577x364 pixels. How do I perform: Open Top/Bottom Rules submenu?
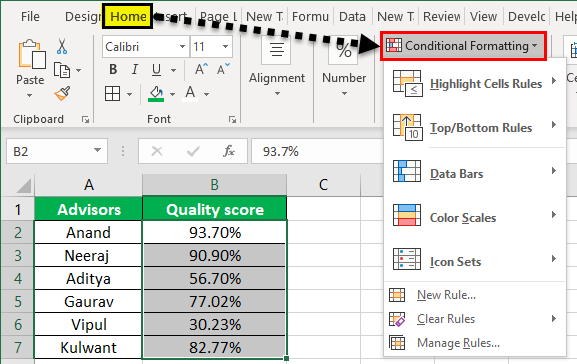474,127
